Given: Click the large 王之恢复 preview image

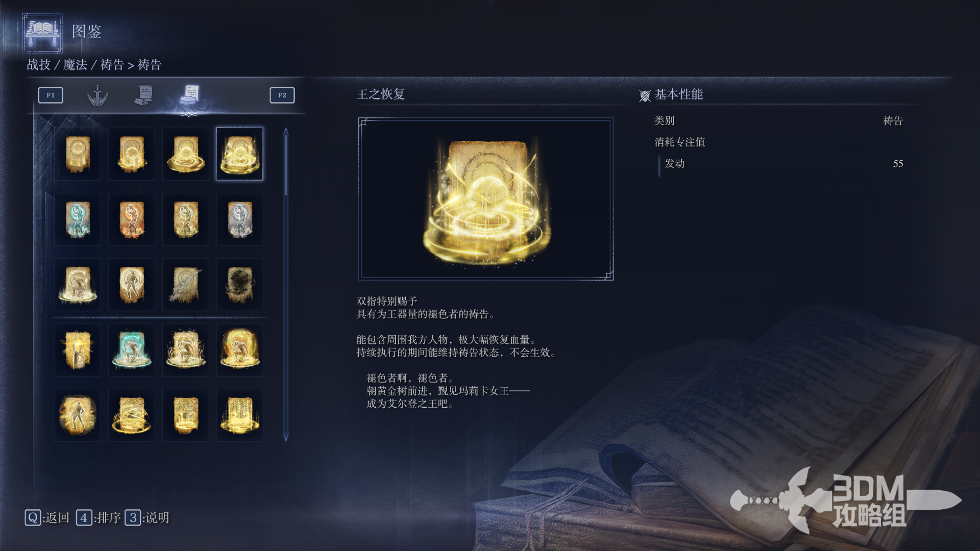Looking at the screenshot, I should pyautogui.click(x=486, y=199).
